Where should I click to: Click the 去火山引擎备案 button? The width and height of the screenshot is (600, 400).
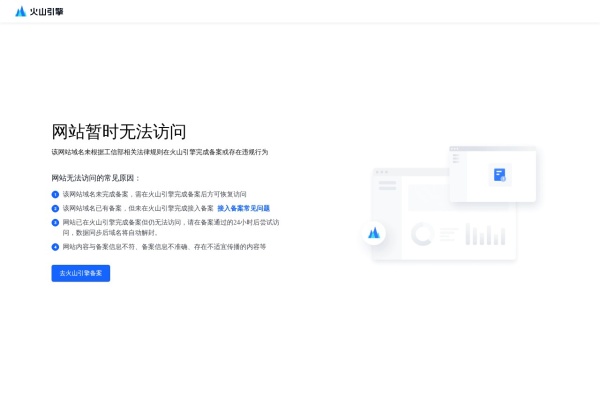point(81,273)
